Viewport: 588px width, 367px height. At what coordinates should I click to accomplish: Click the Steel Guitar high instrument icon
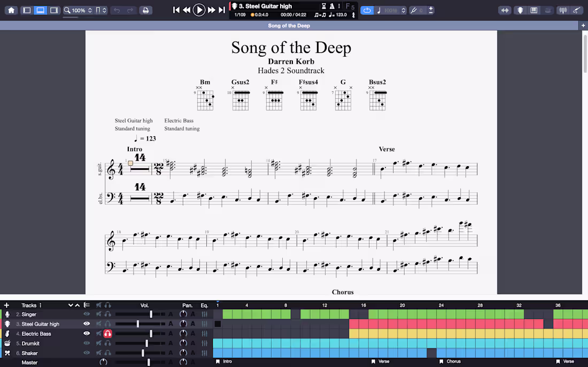[7, 324]
